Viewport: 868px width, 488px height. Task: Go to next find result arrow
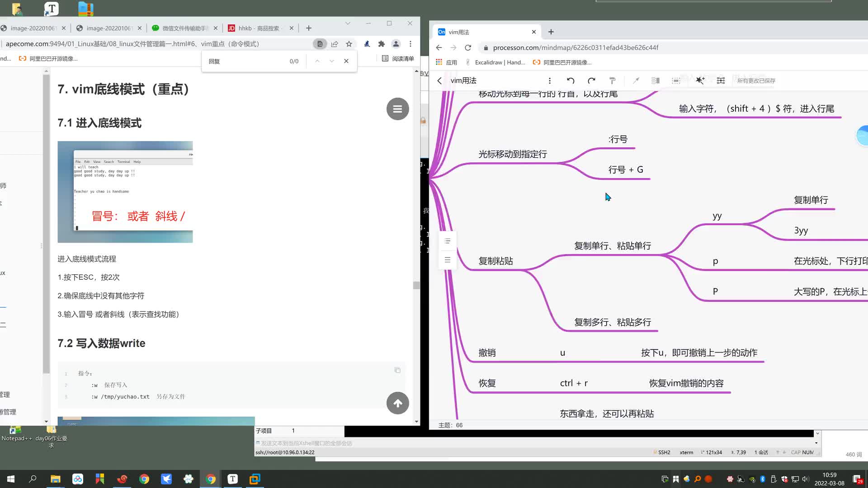click(x=332, y=61)
